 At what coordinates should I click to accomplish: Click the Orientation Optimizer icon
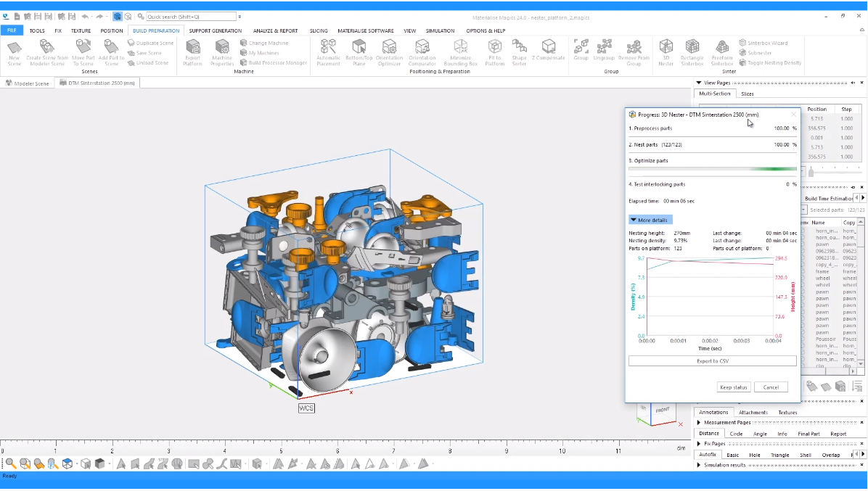click(389, 51)
